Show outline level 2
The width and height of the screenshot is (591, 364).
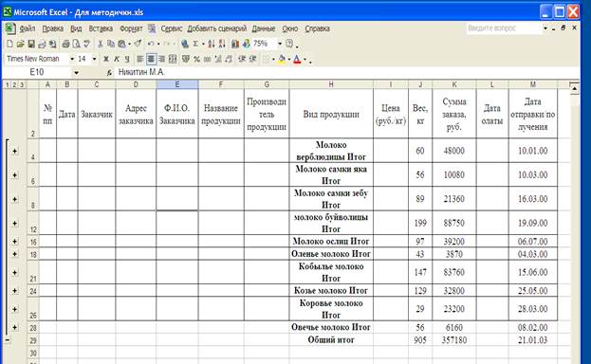14,84
